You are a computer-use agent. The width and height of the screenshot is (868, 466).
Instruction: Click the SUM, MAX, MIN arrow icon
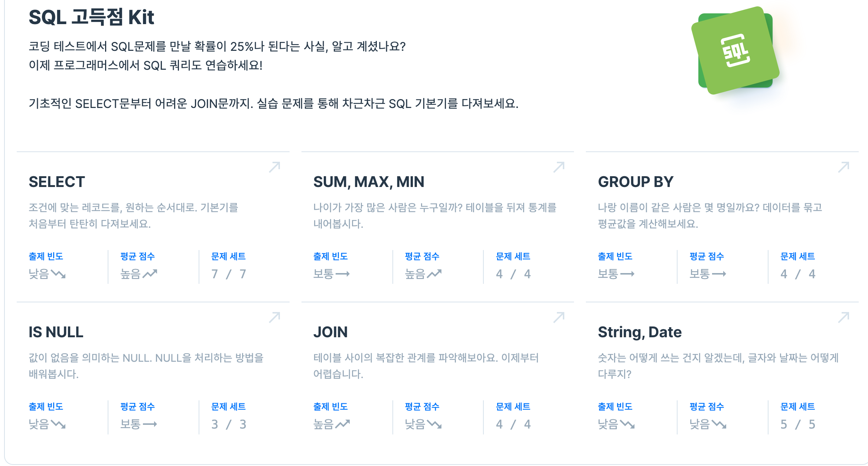tap(559, 167)
